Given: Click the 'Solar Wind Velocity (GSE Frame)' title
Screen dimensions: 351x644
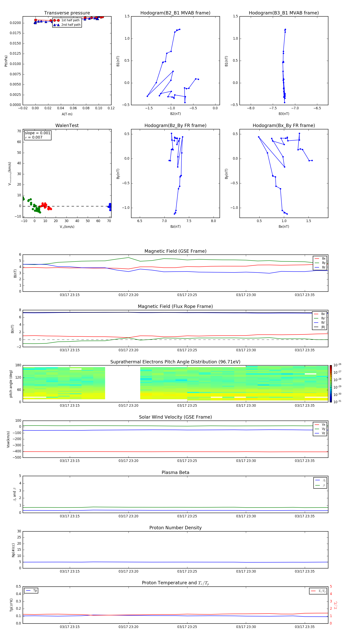Looking at the screenshot, I should (x=175, y=417).
